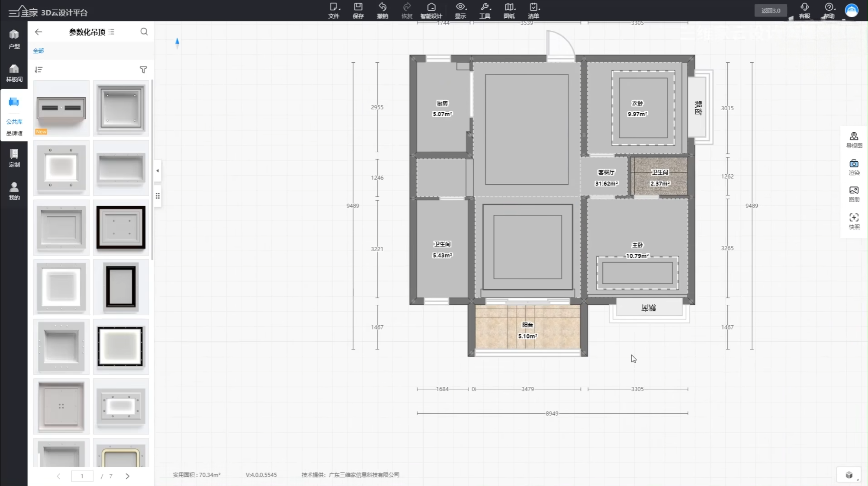Click the 全部 breadcrumb link
This screenshot has height=486, width=868.
tap(38, 51)
